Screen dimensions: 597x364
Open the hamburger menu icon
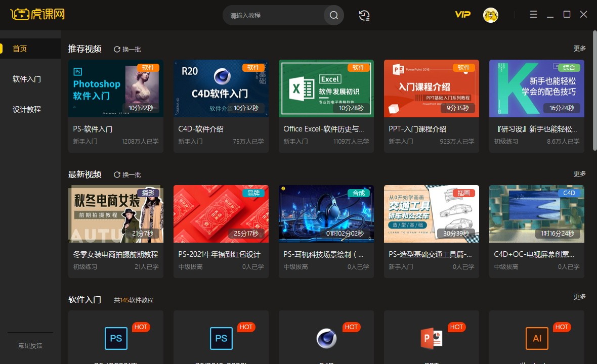click(x=533, y=15)
